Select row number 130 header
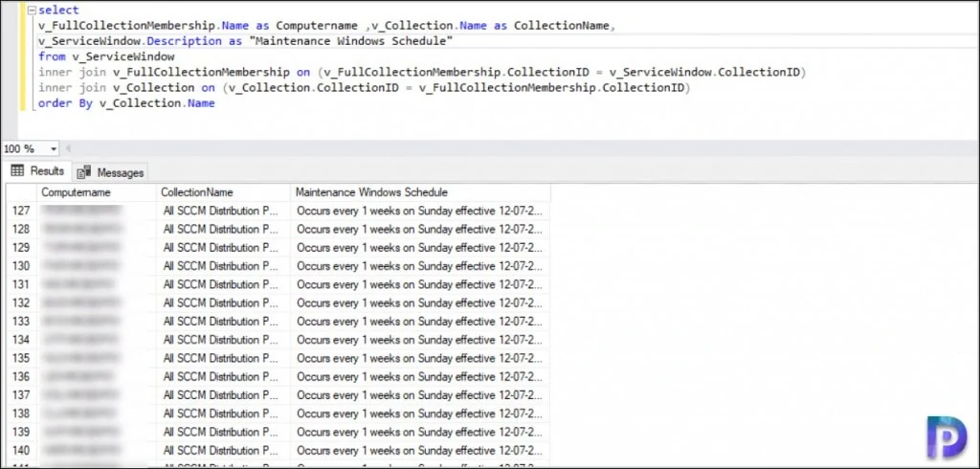Image resolution: width=980 pixels, height=469 pixels. (21, 266)
